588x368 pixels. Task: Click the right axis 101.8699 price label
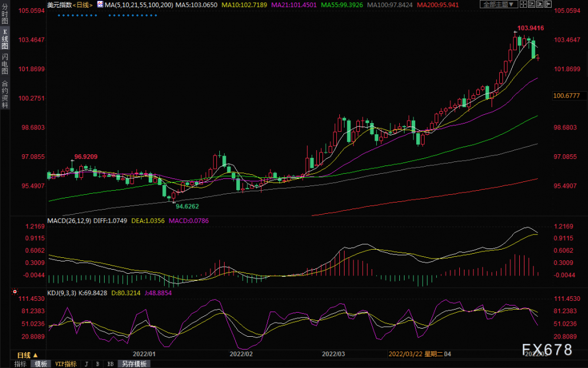pos(567,69)
